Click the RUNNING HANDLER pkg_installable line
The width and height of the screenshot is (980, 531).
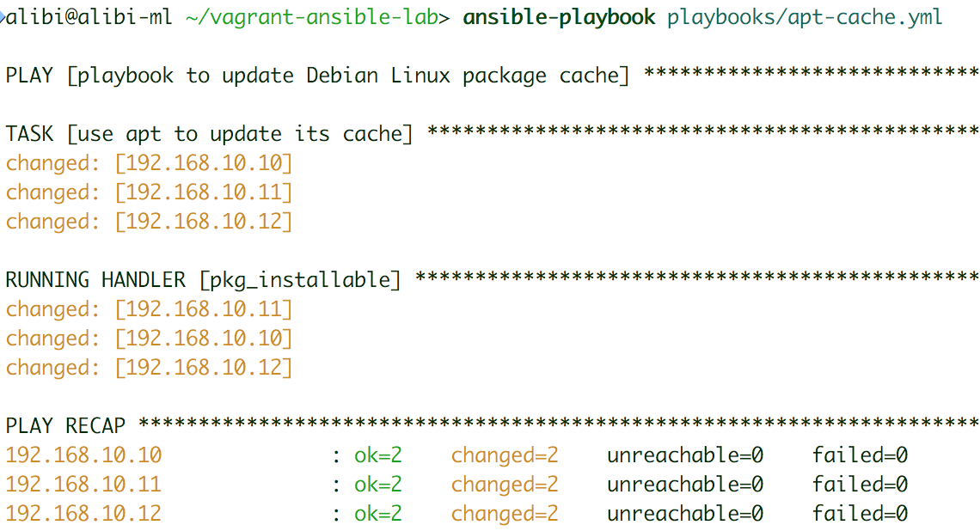coord(204,280)
